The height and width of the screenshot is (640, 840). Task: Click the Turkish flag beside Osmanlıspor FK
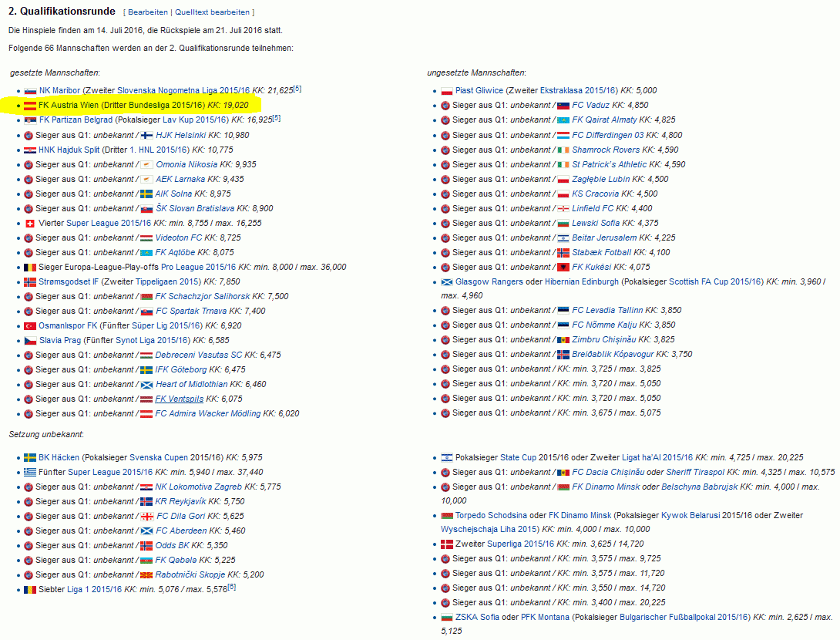tap(30, 326)
